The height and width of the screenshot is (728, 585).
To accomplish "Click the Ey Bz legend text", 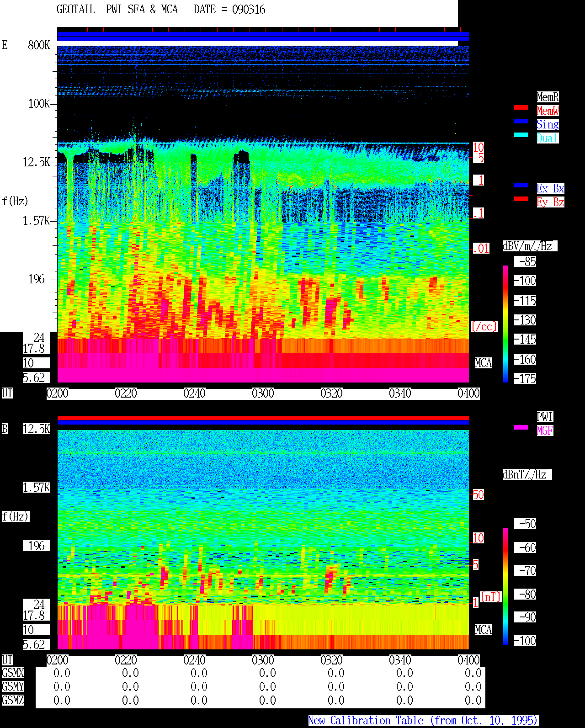I will pos(550,202).
